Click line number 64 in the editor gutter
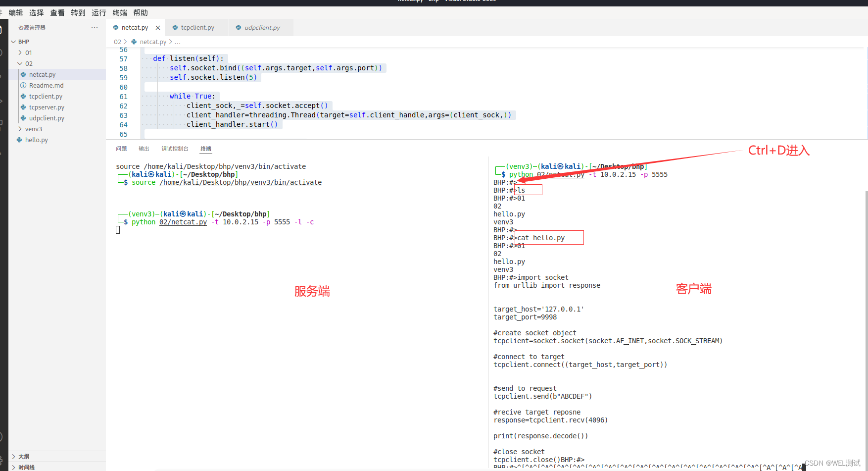868x471 pixels. coord(123,125)
